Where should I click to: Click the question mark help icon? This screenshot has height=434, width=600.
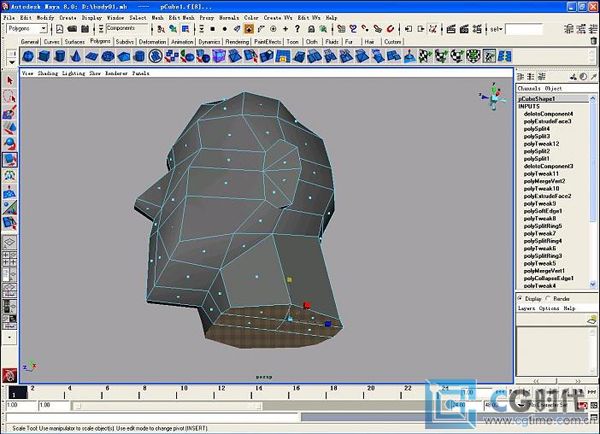pyautogui.click(x=297, y=29)
